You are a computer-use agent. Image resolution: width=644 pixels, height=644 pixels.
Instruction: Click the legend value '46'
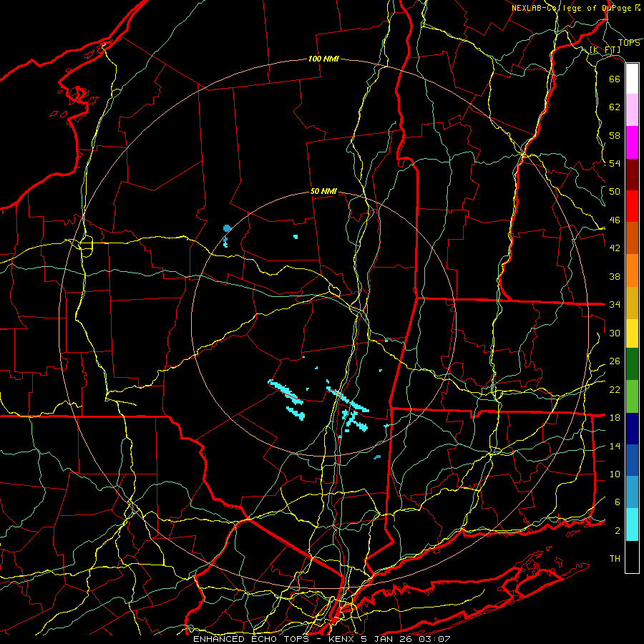coord(615,220)
